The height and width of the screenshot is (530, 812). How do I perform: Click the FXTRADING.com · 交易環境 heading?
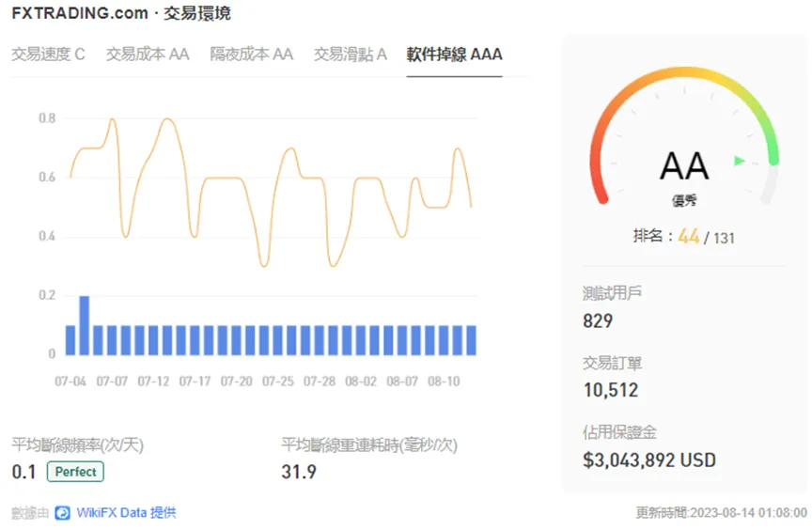[121, 13]
